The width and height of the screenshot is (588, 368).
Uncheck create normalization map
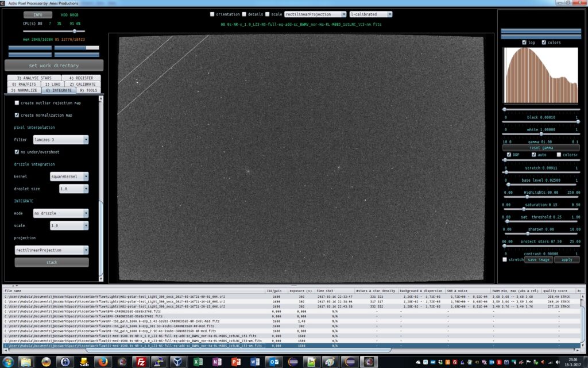coord(17,115)
